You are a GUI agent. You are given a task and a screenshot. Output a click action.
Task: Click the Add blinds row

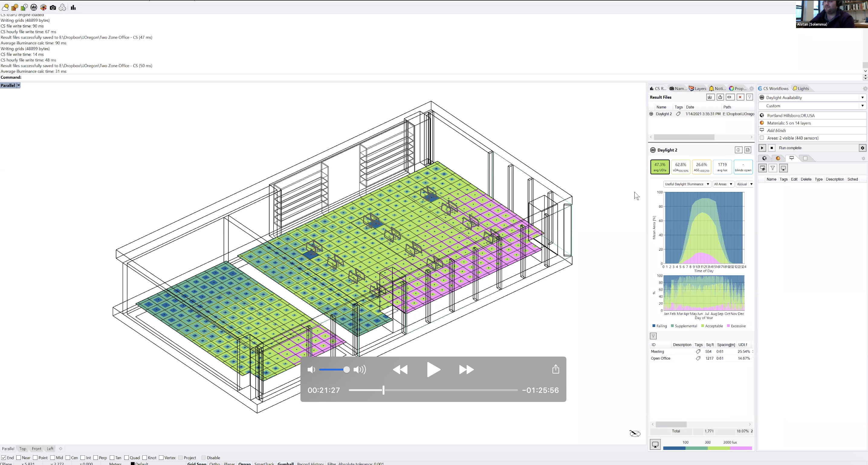[776, 131]
